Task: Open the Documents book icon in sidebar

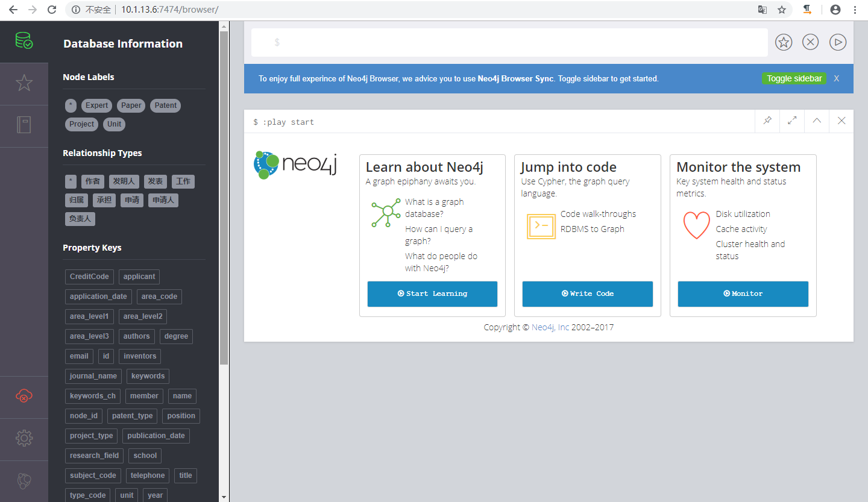Action: (x=24, y=125)
